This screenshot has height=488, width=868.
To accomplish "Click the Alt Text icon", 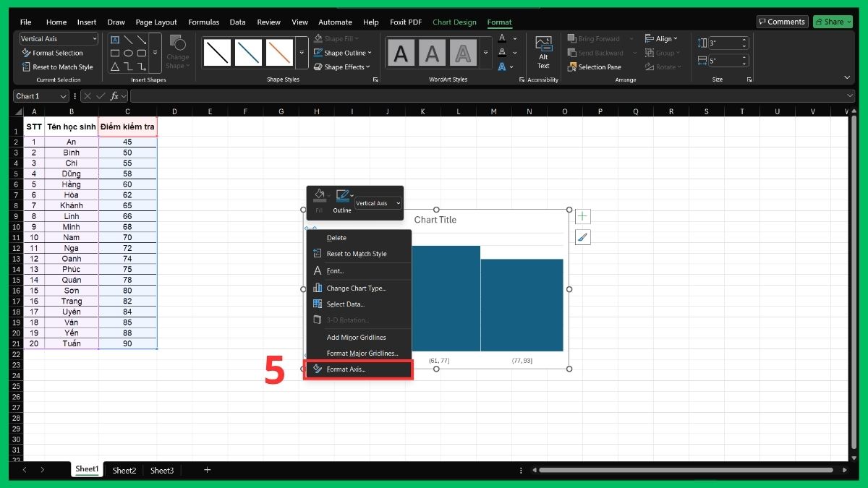I will (543, 51).
